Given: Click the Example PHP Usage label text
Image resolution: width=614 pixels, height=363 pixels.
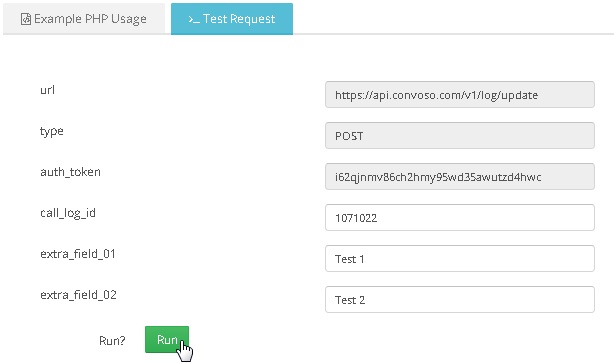Looking at the screenshot, I should [x=90, y=19].
